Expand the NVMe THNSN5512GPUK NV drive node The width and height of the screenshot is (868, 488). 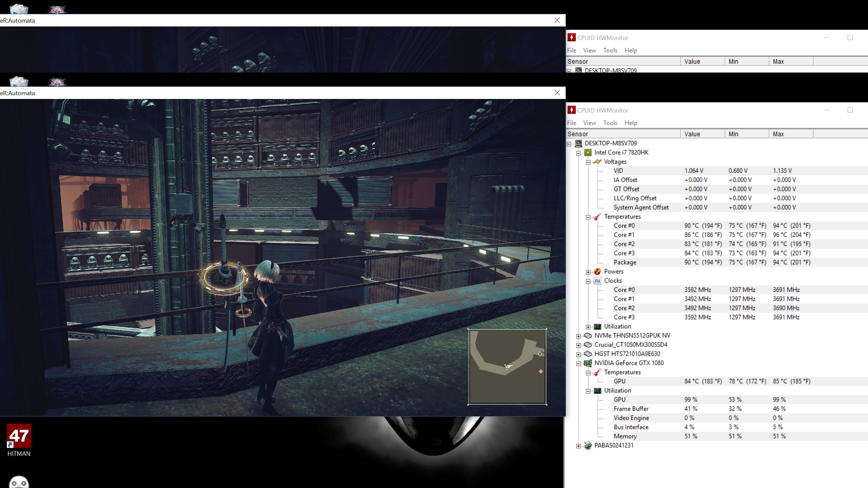click(x=578, y=336)
